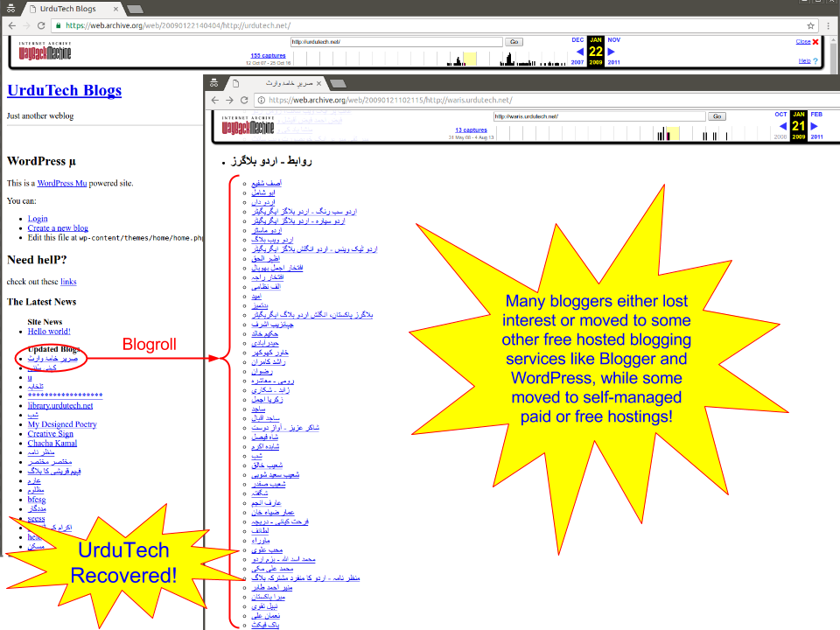Click Create a new blog link

tap(58, 227)
